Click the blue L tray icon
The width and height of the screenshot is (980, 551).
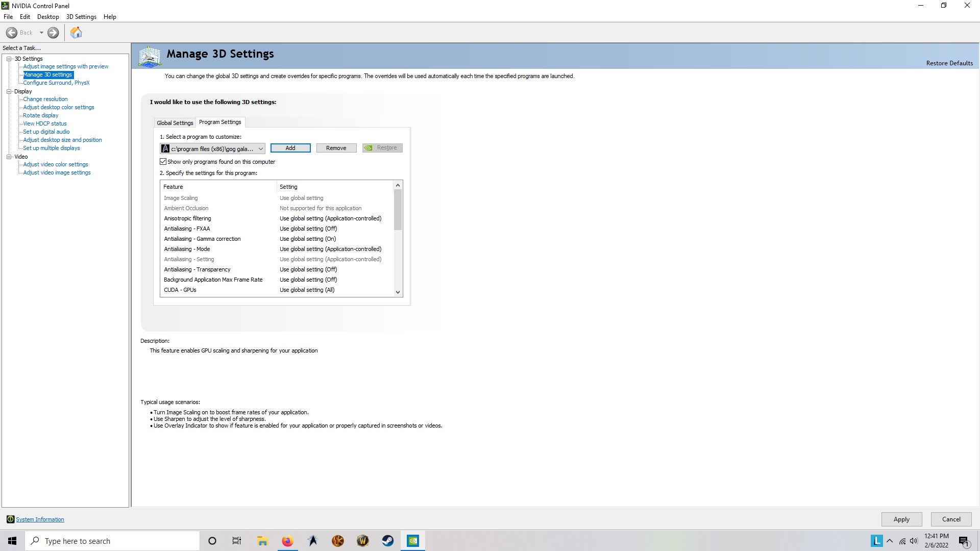(876, 541)
